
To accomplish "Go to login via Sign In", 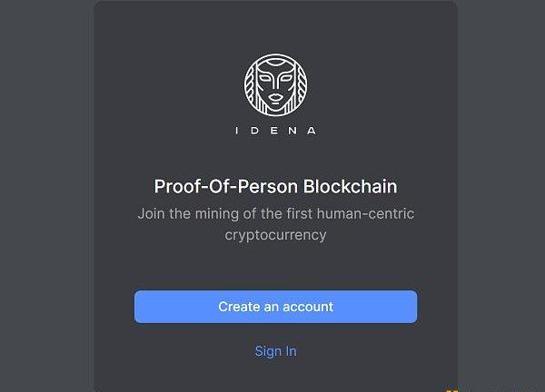I will pos(275,351).
